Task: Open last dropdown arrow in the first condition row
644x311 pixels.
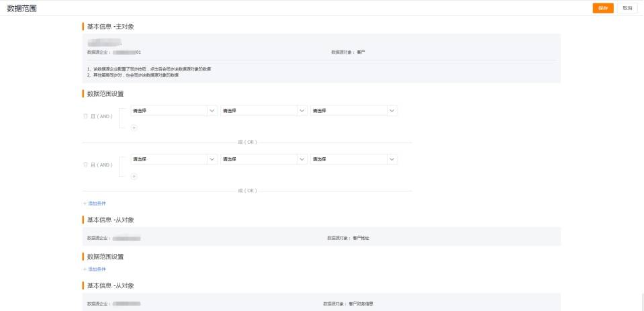Action: click(392, 111)
